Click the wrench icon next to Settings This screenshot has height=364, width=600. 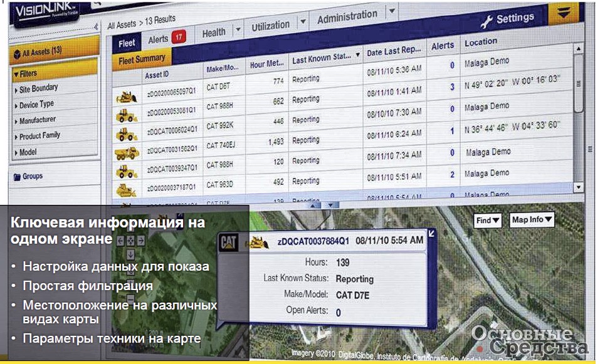(x=487, y=22)
